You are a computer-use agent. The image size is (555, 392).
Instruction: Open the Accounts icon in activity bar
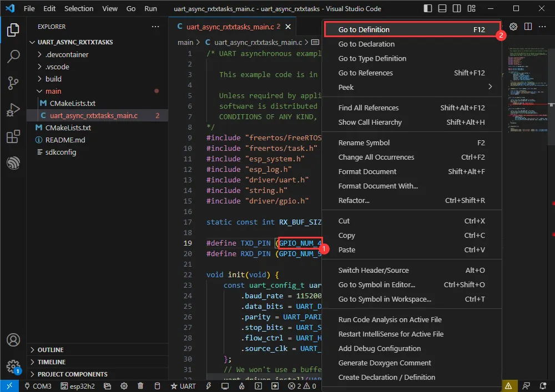tap(13, 340)
